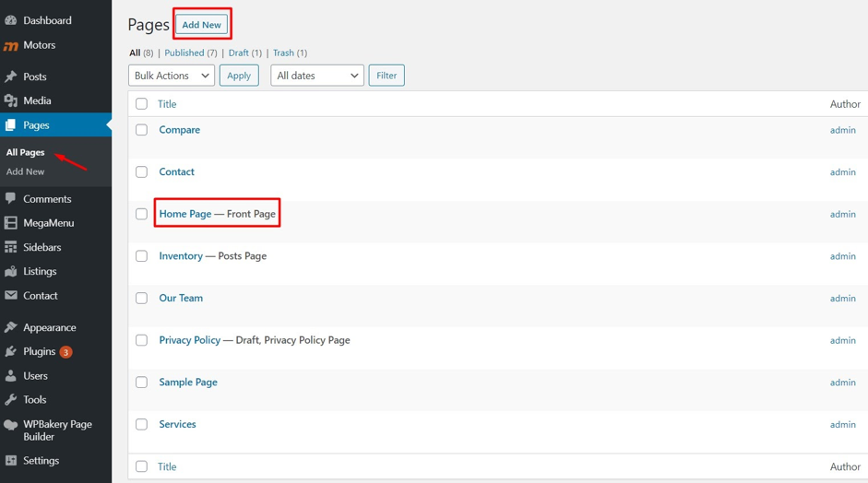Click the Appearance paintbrush icon
The image size is (868, 483).
(x=11, y=327)
